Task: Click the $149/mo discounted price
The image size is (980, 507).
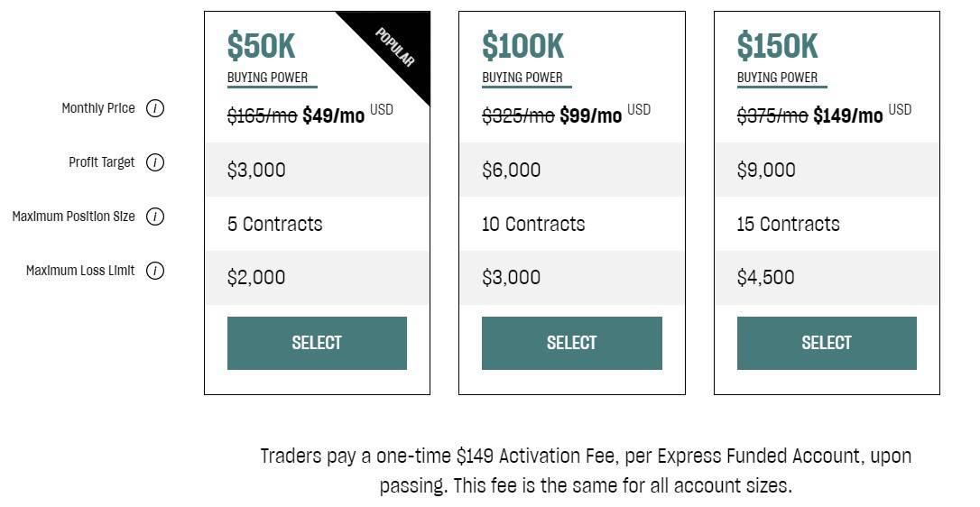Action: click(847, 116)
